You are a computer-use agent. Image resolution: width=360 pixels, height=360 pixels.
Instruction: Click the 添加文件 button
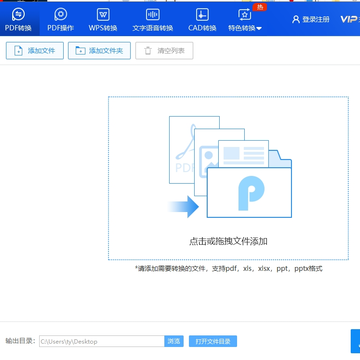point(35,51)
